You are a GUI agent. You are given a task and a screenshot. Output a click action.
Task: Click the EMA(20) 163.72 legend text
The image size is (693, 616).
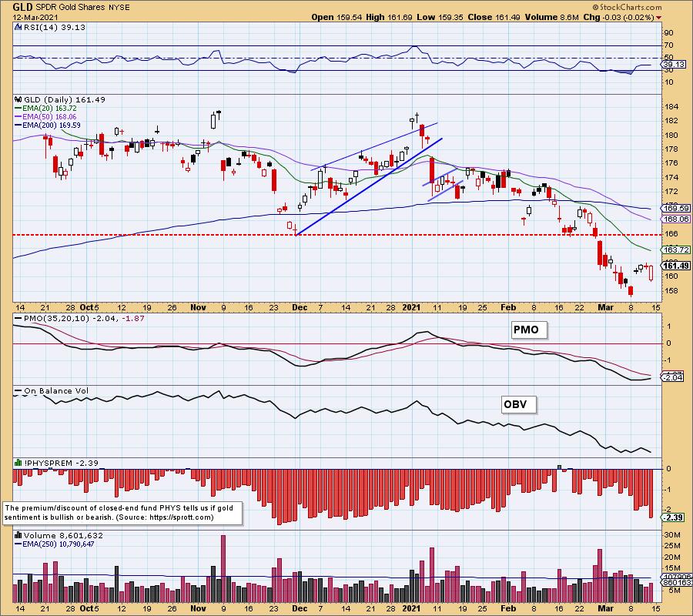pyautogui.click(x=49, y=109)
